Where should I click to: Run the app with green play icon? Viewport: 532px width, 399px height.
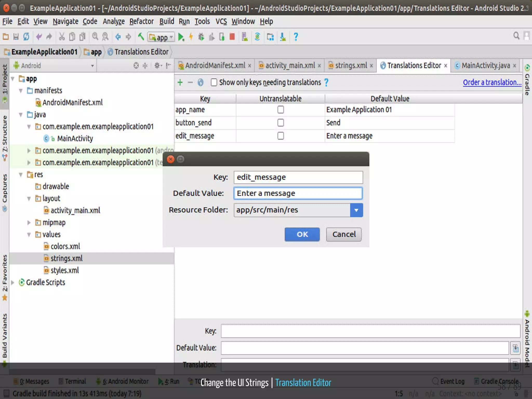tap(181, 37)
